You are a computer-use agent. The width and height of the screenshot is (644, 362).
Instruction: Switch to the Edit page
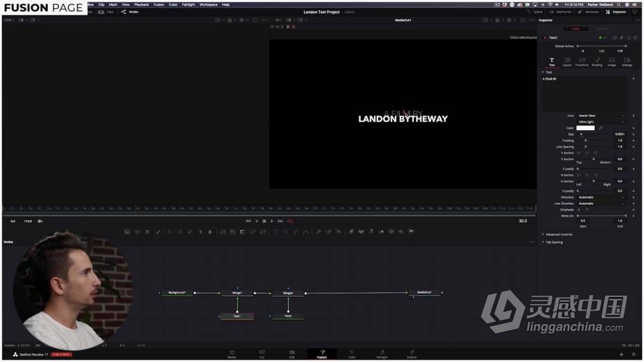click(x=292, y=354)
